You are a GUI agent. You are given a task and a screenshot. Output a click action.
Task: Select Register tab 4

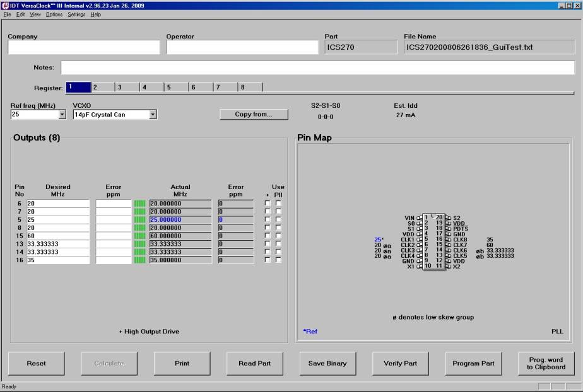tap(152, 87)
